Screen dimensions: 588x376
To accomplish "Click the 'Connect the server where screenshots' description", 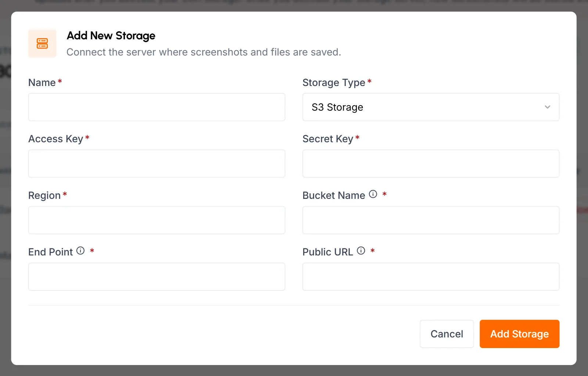I will pyautogui.click(x=204, y=52).
